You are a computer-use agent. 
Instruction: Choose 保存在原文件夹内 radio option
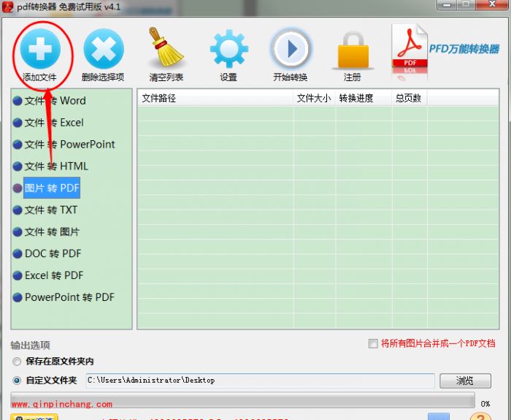[17, 362]
